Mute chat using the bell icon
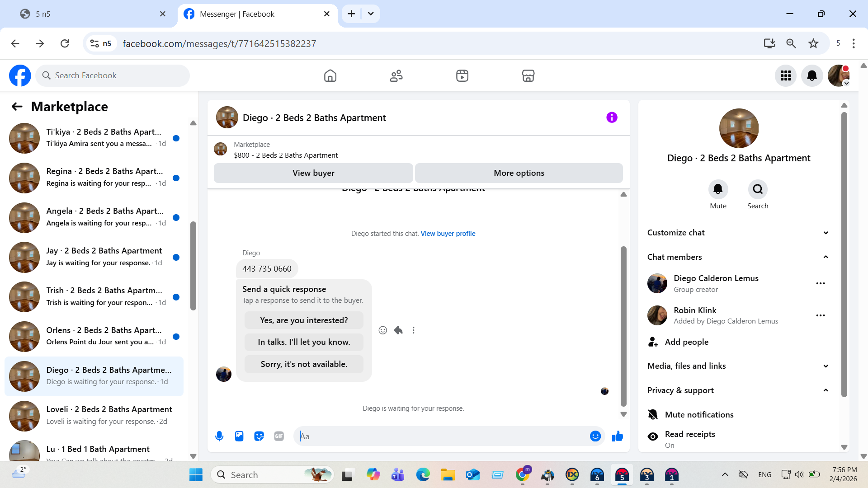The height and width of the screenshot is (488, 868). click(718, 189)
